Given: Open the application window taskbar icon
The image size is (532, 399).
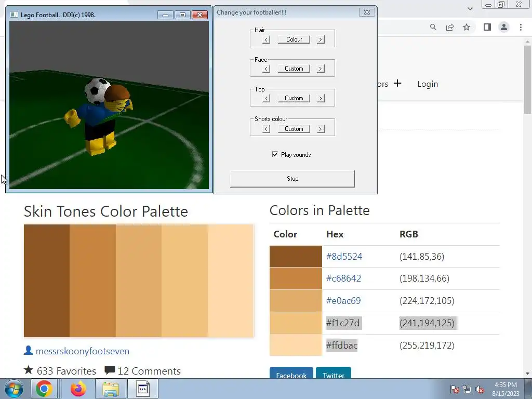Looking at the screenshot, I should 143,389.
